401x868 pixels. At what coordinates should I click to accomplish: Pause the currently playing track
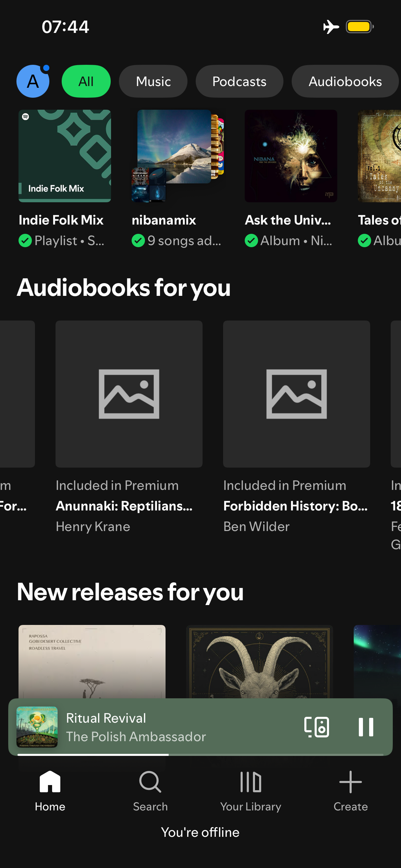366,727
